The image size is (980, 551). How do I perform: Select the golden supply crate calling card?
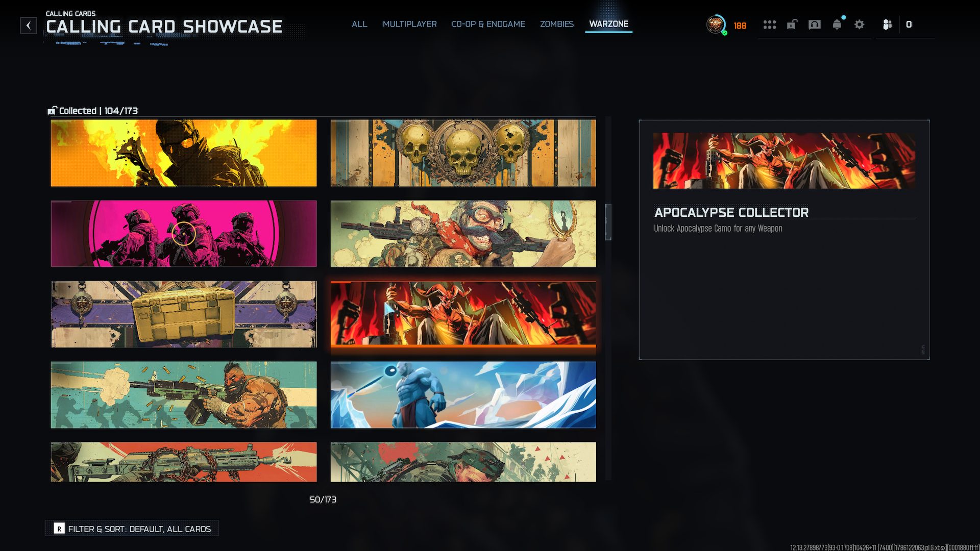pyautogui.click(x=184, y=314)
